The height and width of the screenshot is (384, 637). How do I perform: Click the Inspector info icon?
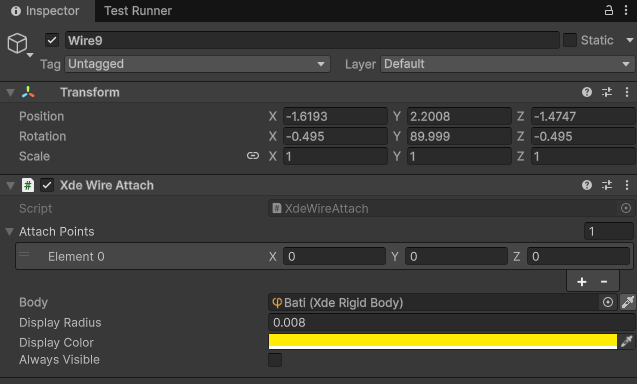tap(16, 11)
